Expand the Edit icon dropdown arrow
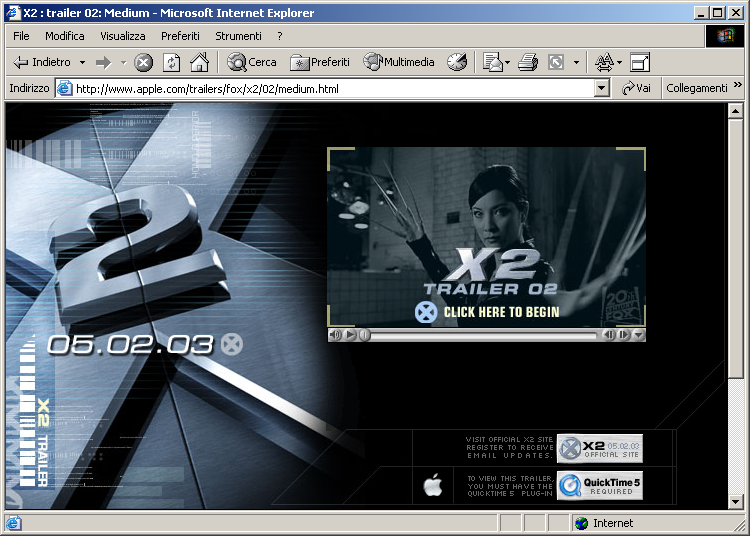Viewport: 750px width, 536px height. 576,63
